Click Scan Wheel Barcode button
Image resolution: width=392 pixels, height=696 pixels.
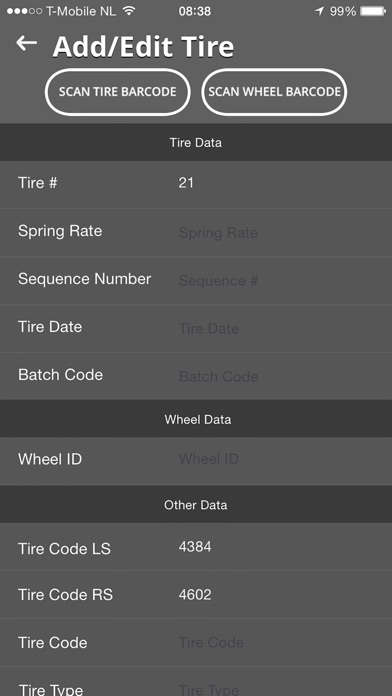coord(274,92)
